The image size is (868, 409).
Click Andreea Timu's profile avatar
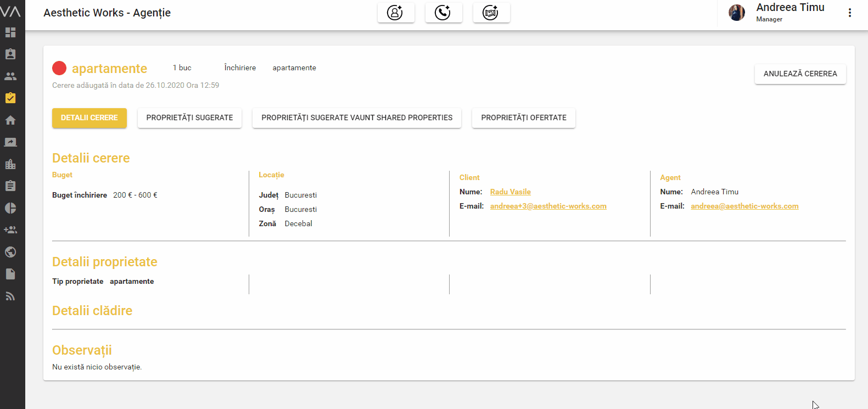737,13
